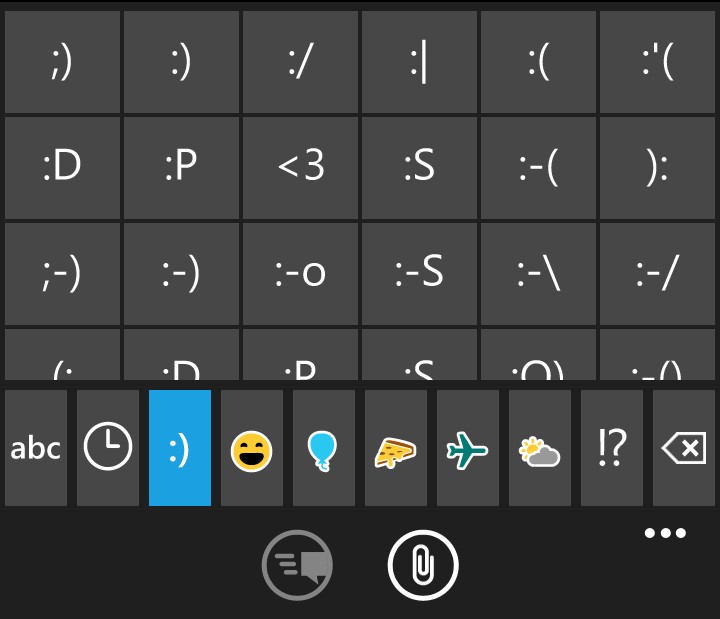Open the recent emoji clock tab
The height and width of the screenshot is (619, 720).
click(x=108, y=448)
